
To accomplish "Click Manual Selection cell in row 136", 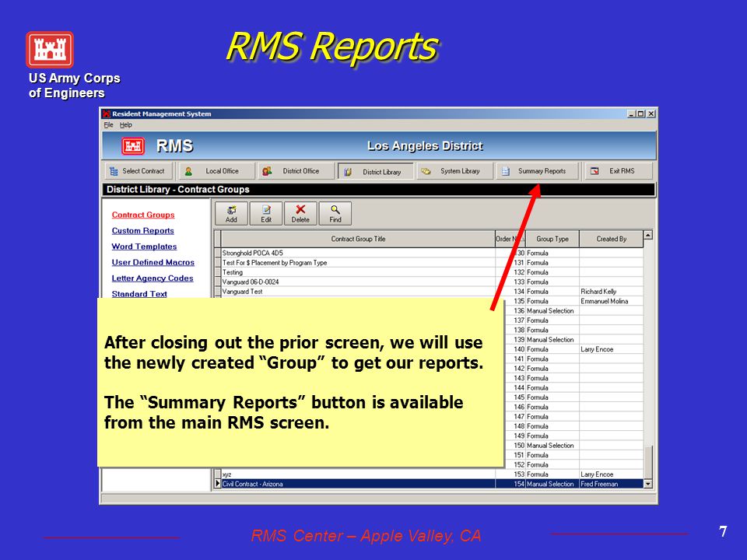I will pyautogui.click(x=552, y=310).
